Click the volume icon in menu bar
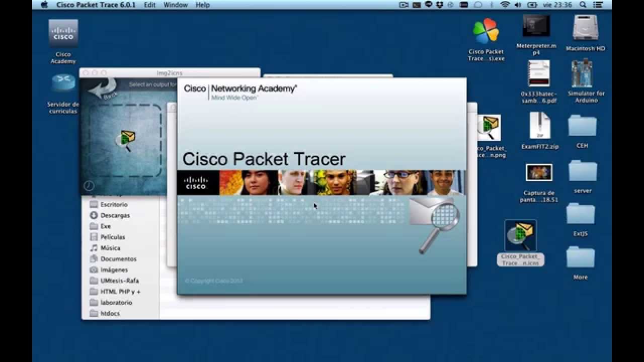Screen dimensions: 644x362 [x=518, y=5]
